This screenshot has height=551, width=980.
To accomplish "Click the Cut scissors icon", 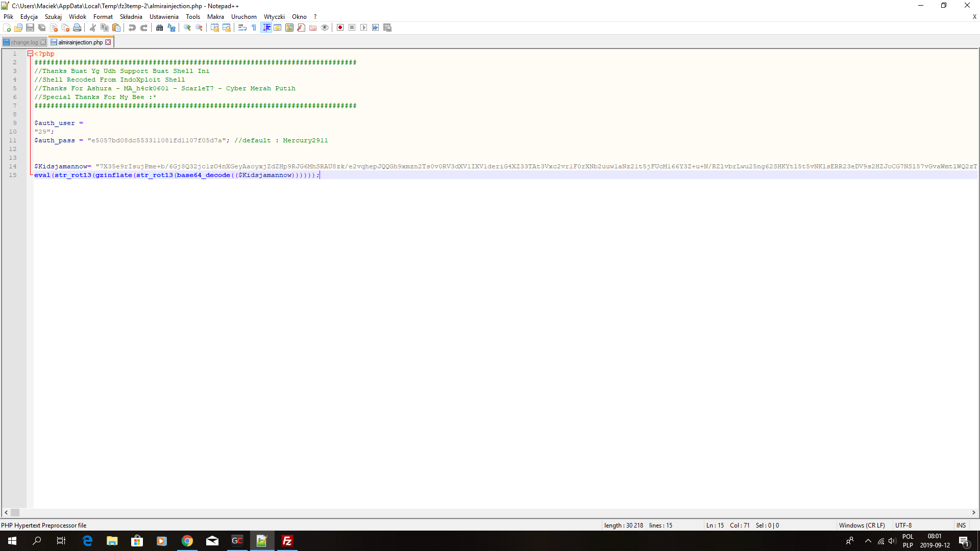I will tap(93, 28).
